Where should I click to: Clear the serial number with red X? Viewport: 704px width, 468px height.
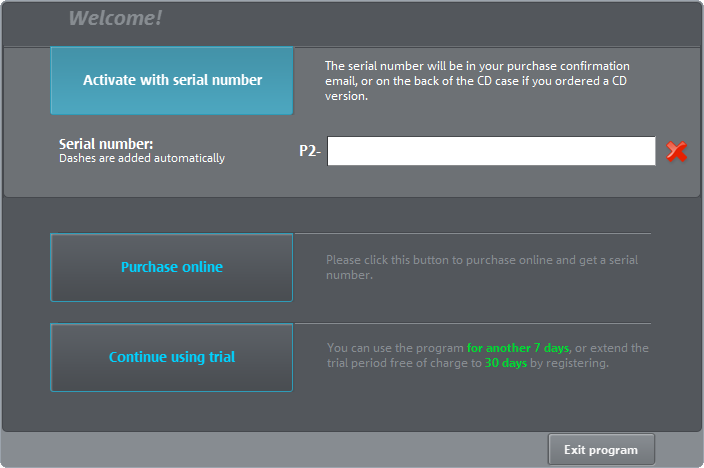tap(677, 151)
